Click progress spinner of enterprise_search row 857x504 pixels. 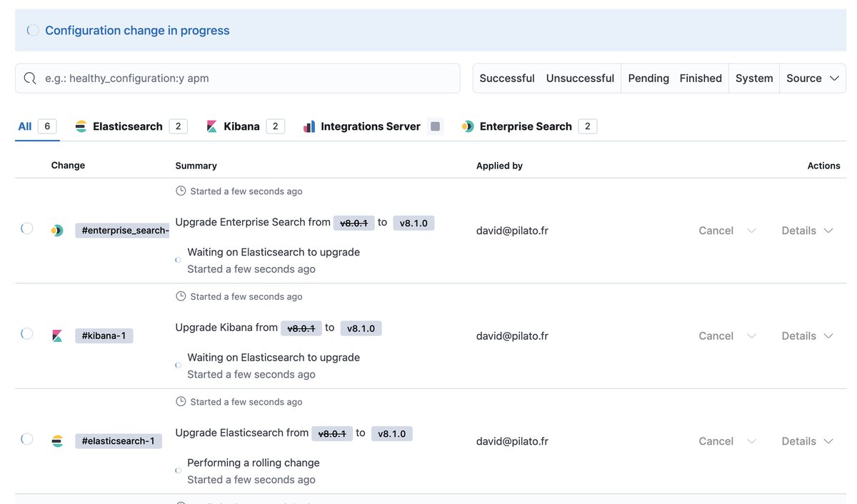[26, 228]
